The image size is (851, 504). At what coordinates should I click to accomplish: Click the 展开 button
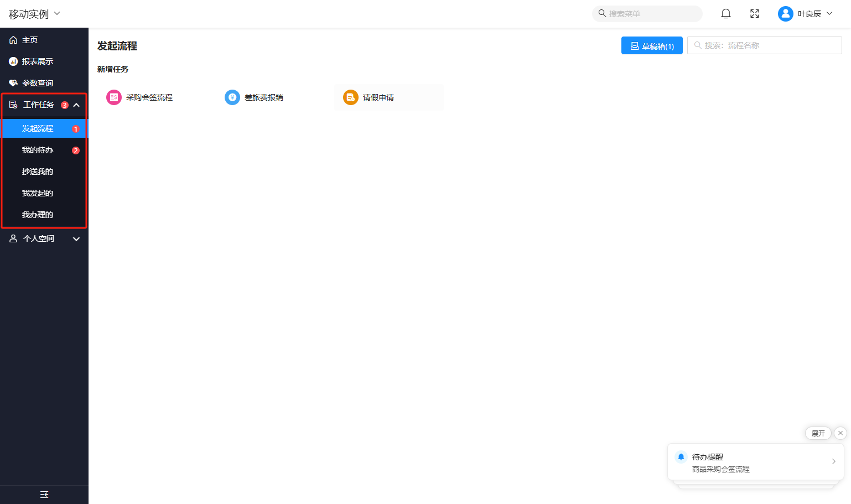(x=818, y=433)
